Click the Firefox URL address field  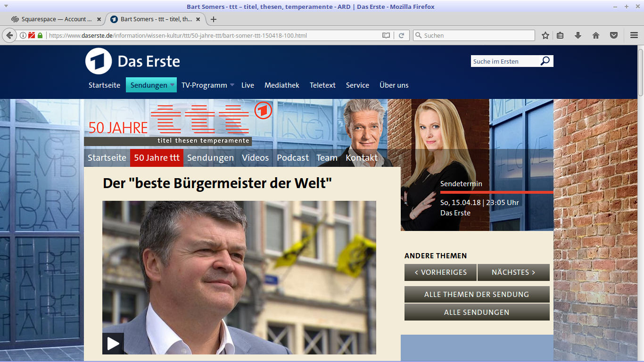coord(212,35)
